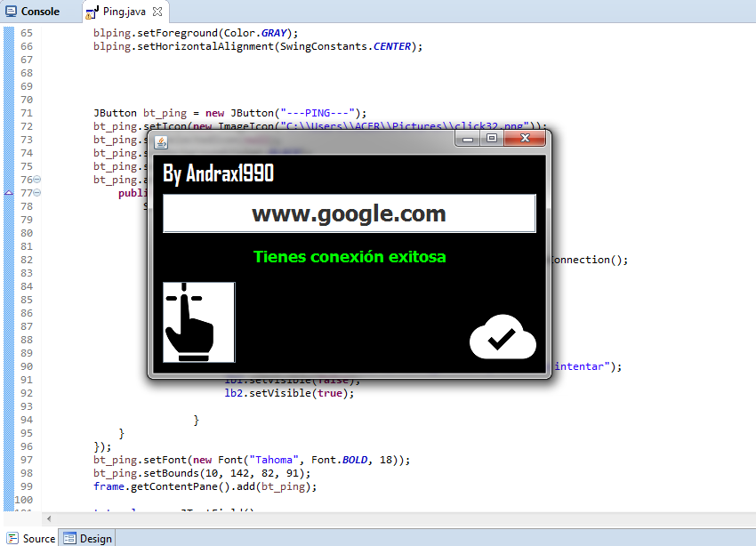
Task: Maximize the ping dialog window
Action: click(x=491, y=139)
